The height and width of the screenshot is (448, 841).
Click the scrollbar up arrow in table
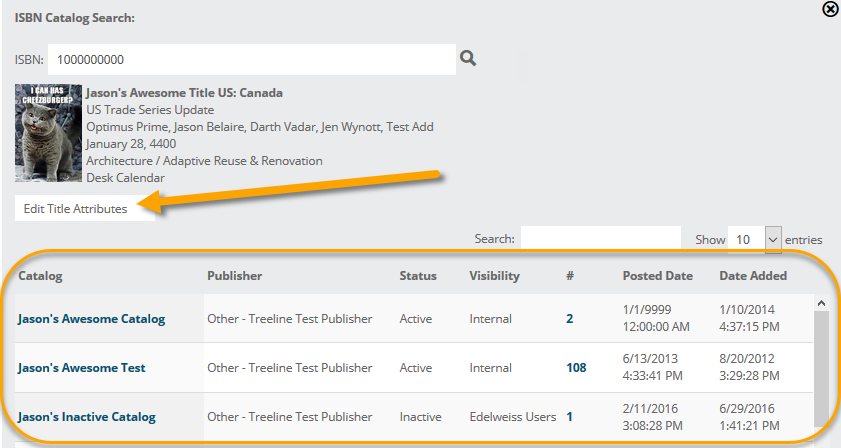point(821,302)
